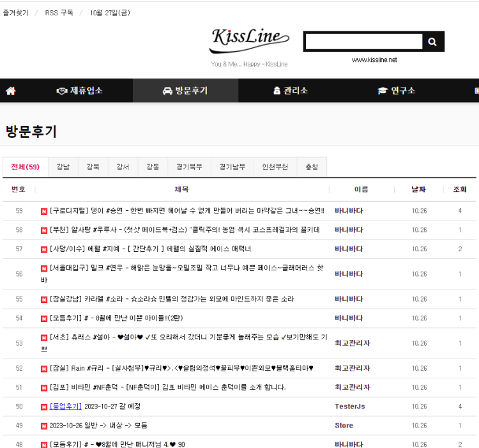The image size is (479, 448).
Task: Open the 경기북부 tab
Action: pos(189,167)
